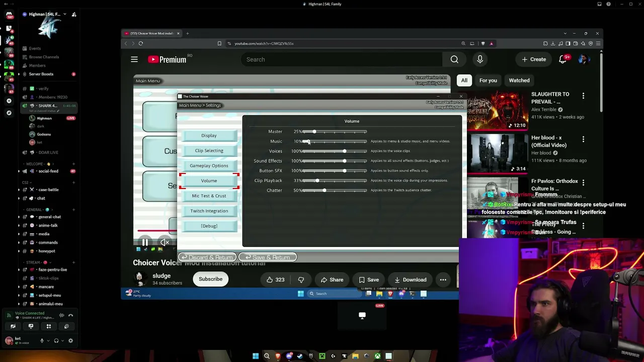The width and height of the screenshot is (644, 362).
Task: Open Her blood - x video thumbnail
Action: click(x=497, y=153)
